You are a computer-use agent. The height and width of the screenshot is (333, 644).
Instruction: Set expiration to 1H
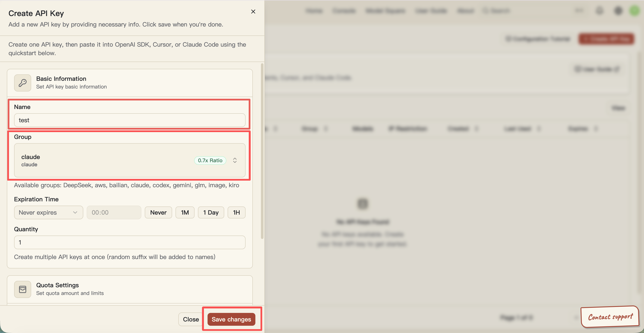point(236,212)
